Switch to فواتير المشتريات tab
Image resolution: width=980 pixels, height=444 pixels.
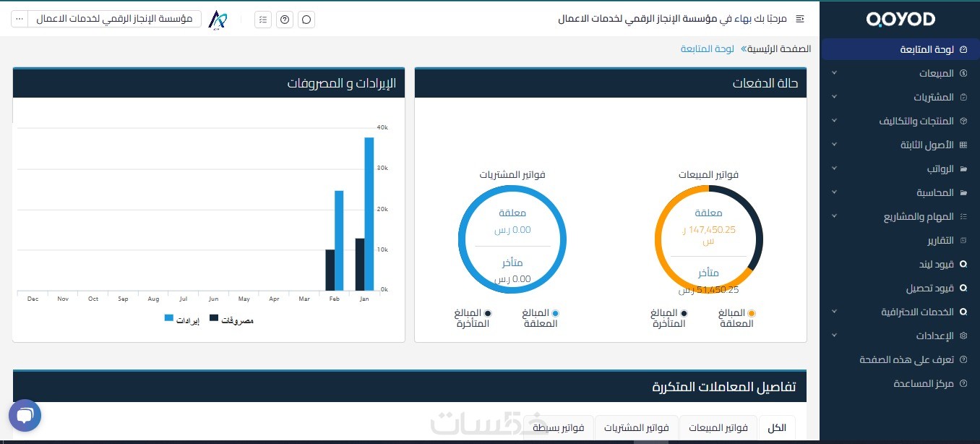637,427
